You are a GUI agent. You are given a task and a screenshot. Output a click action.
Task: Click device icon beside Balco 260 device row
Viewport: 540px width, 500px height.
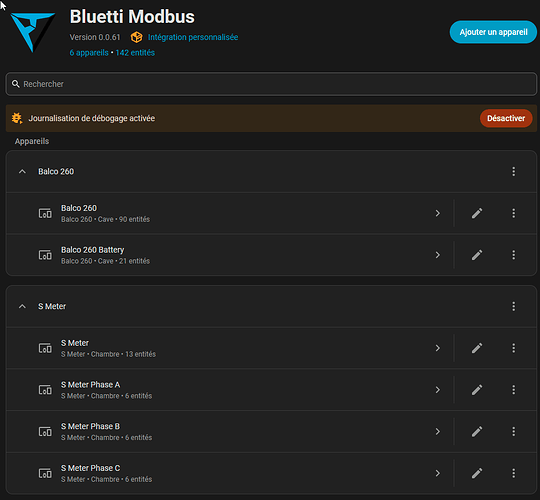45,213
